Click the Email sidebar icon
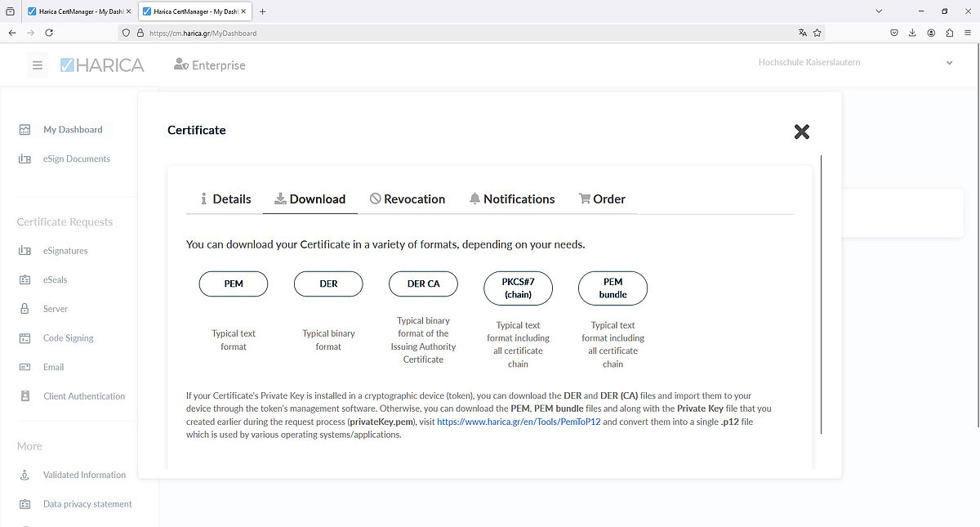 click(x=24, y=368)
